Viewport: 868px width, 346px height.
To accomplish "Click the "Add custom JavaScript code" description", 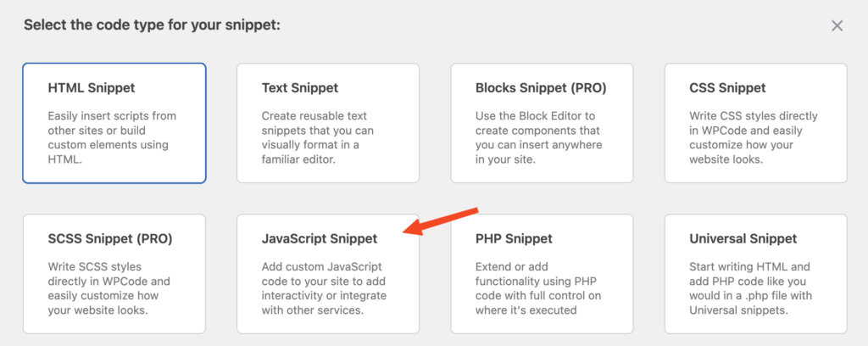I will click(x=321, y=288).
